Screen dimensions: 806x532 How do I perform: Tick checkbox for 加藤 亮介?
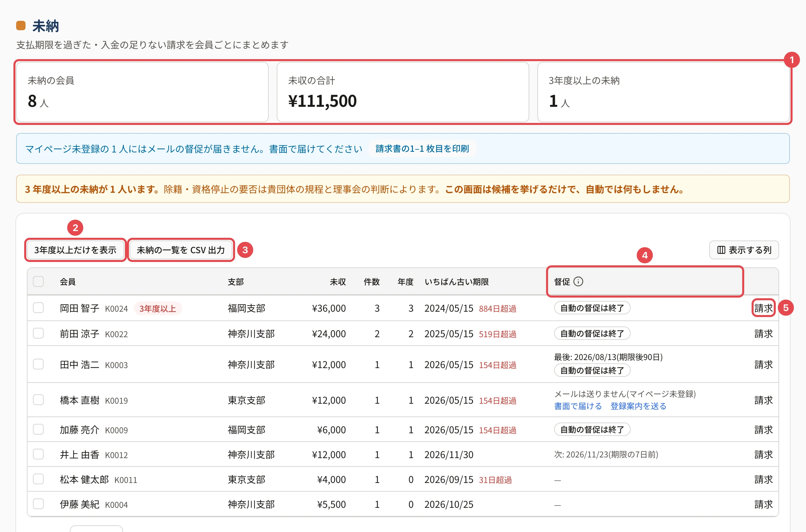38,430
